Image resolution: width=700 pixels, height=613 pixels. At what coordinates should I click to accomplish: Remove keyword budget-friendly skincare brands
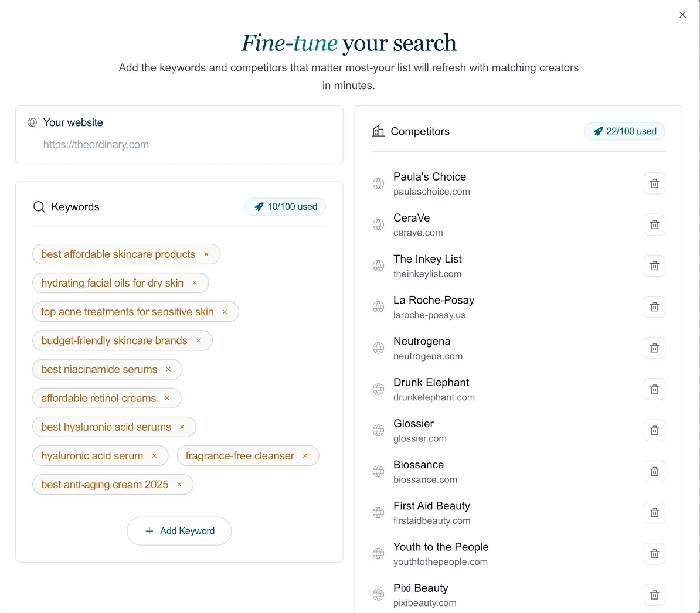click(x=198, y=341)
